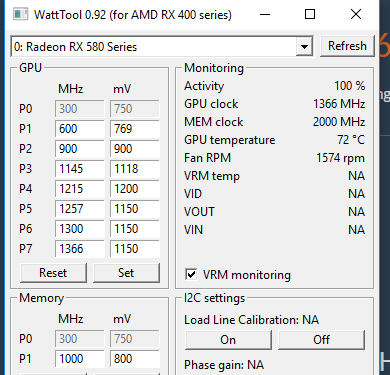Edit GPU P4 MHz field showing 1215
Viewport: 390px width, 375px height.
80,189
